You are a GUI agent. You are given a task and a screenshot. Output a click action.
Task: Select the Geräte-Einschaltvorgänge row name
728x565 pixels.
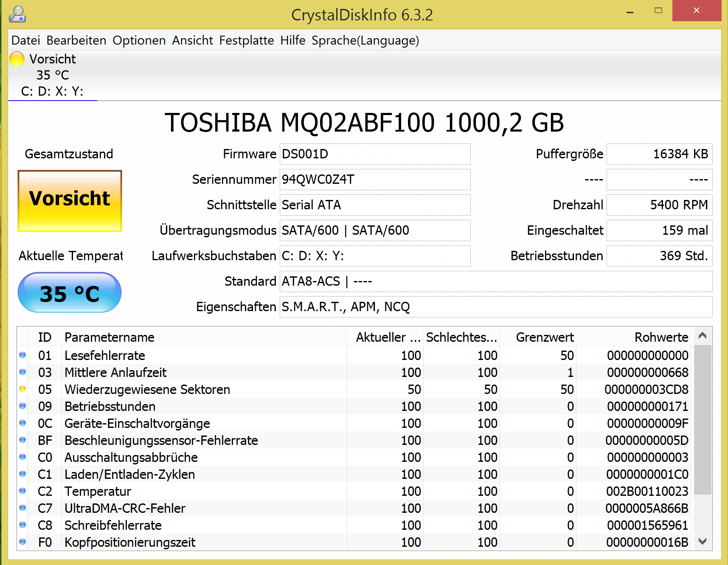click(x=137, y=423)
